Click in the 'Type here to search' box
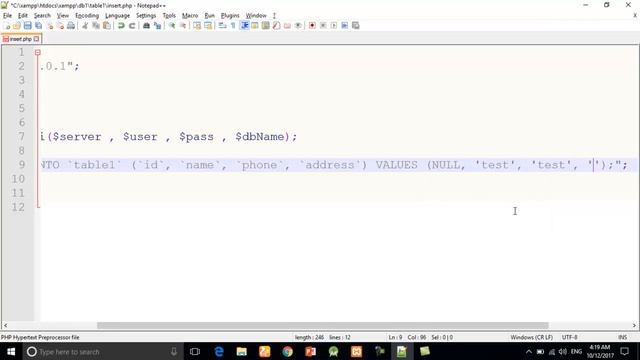Screen dimensions: 640x360 point(102,351)
